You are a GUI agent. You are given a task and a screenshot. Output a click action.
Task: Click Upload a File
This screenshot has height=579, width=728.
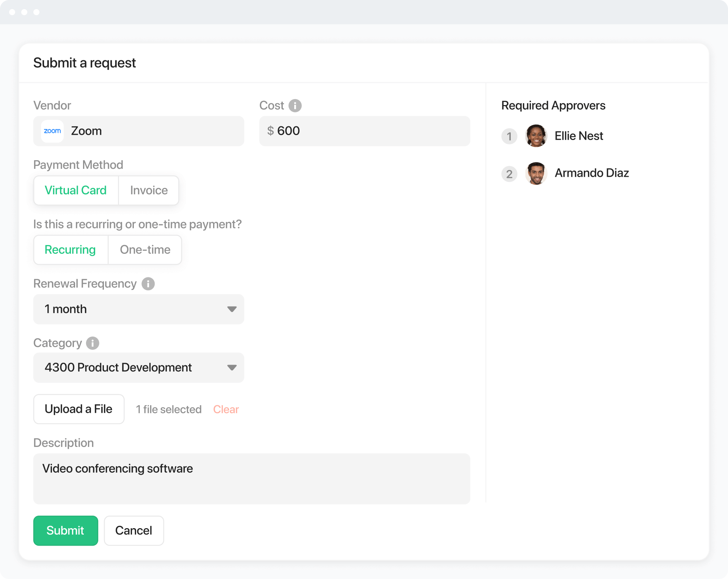tap(78, 409)
